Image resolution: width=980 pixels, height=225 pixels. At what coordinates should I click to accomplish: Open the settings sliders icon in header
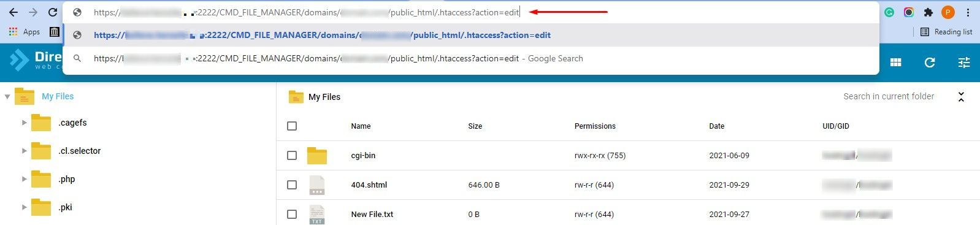964,63
